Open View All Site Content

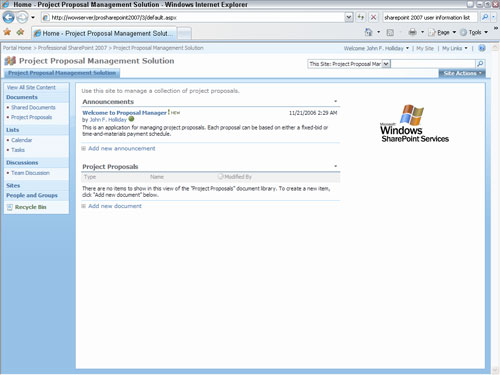(x=31, y=87)
